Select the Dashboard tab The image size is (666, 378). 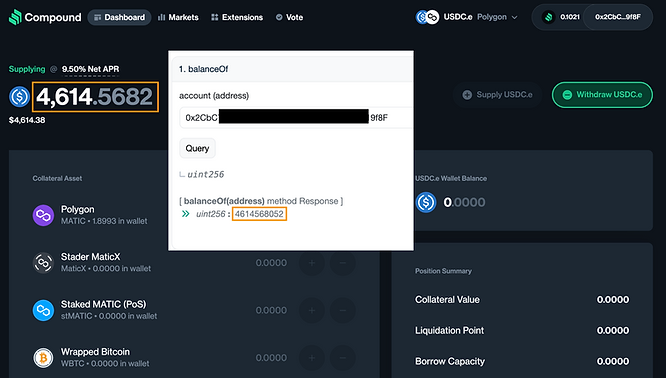click(x=119, y=17)
